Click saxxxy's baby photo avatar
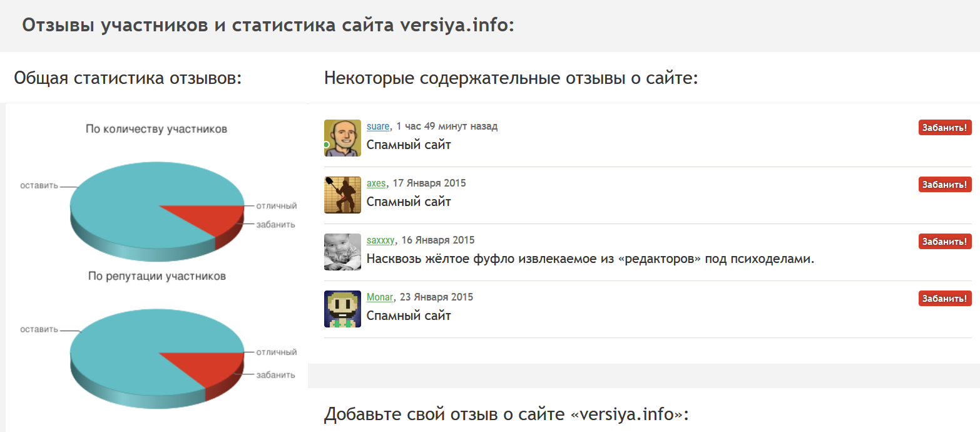This screenshot has height=432, width=980. (x=342, y=252)
